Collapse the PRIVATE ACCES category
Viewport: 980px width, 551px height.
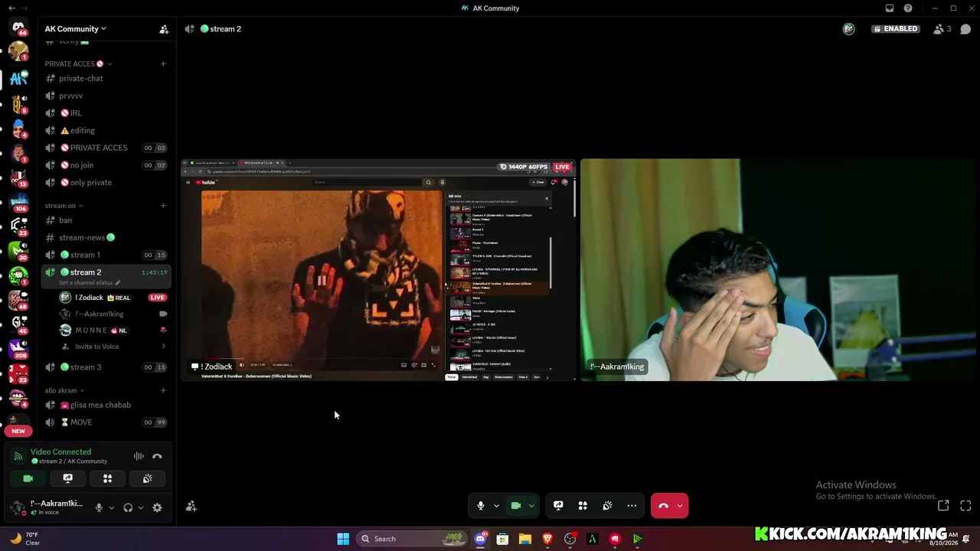[78, 64]
